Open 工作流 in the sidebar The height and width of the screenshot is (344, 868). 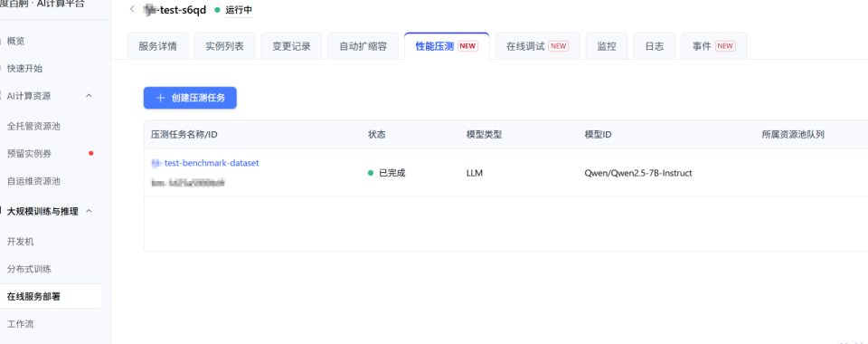pyautogui.click(x=20, y=324)
